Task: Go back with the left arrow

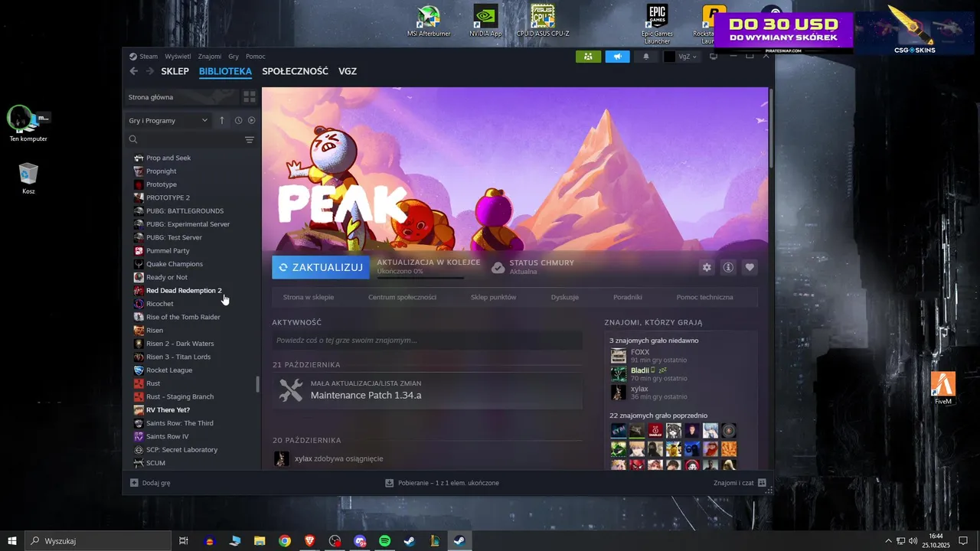Action: 134,71
